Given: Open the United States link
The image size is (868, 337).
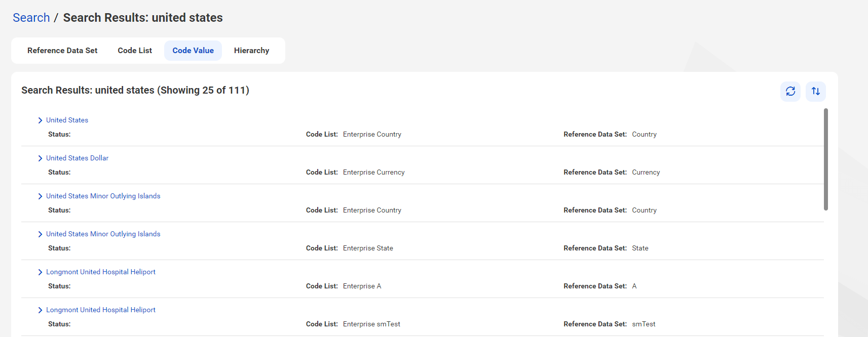Looking at the screenshot, I should pos(67,120).
